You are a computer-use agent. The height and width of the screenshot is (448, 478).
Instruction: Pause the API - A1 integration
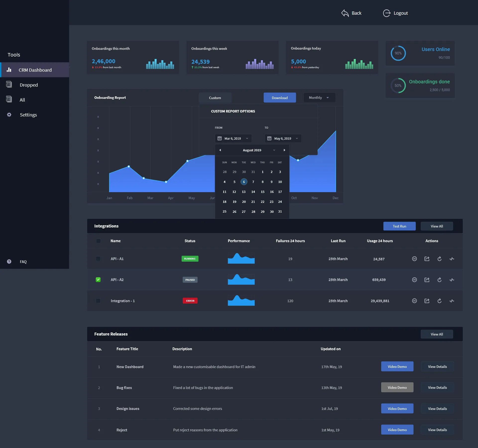[x=414, y=259]
